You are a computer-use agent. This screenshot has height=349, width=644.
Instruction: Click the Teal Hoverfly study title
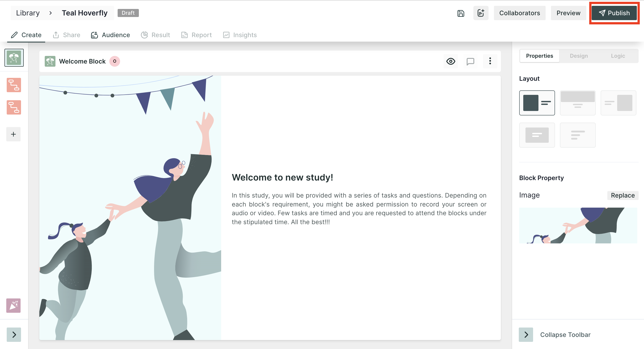pyautogui.click(x=85, y=13)
